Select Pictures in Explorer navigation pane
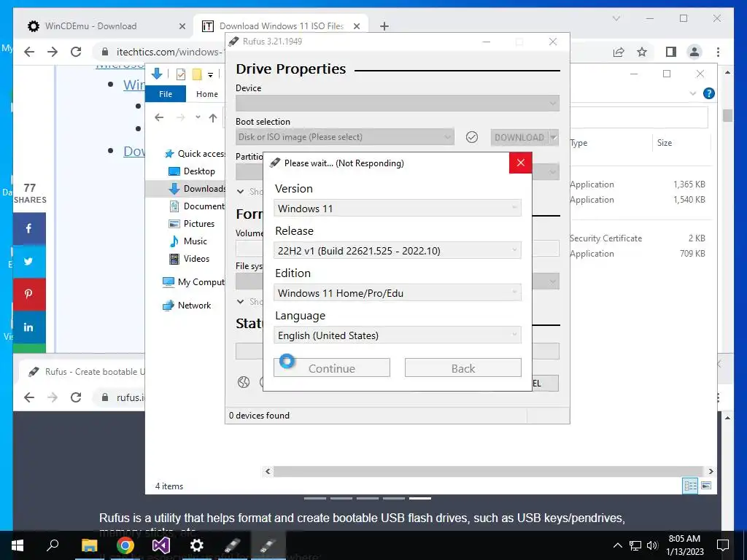747x560 pixels. pos(192,223)
